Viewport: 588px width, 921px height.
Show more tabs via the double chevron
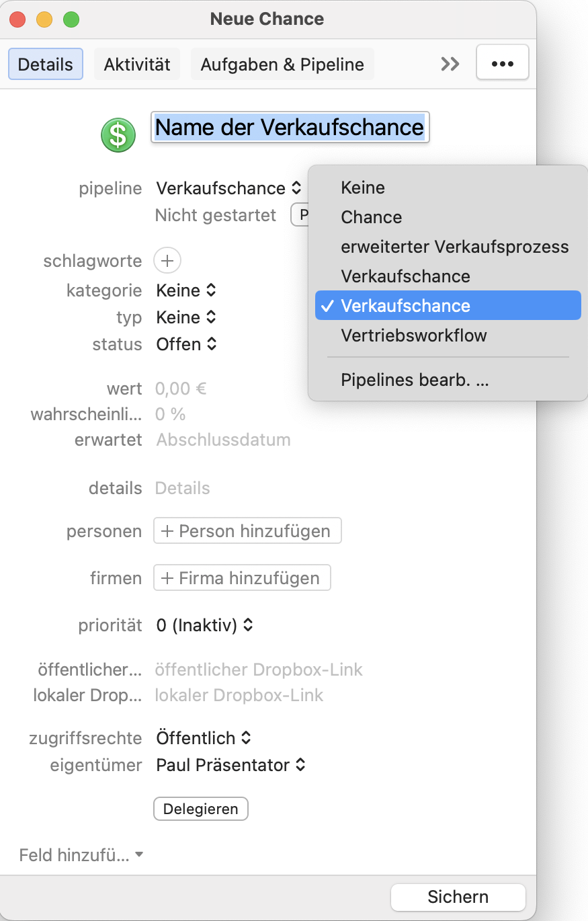pos(450,64)
